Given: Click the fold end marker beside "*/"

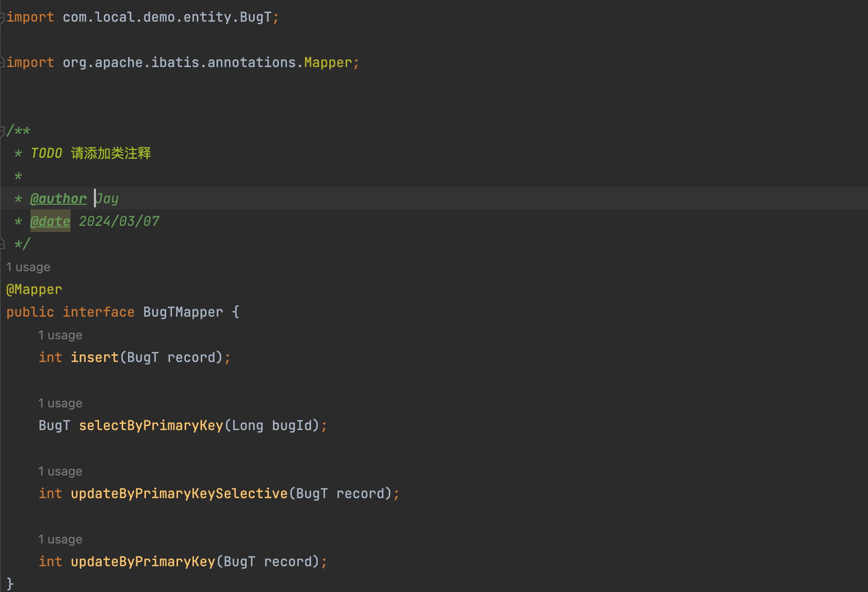Looking at the screenshot, I should click(x=3, y=244).
